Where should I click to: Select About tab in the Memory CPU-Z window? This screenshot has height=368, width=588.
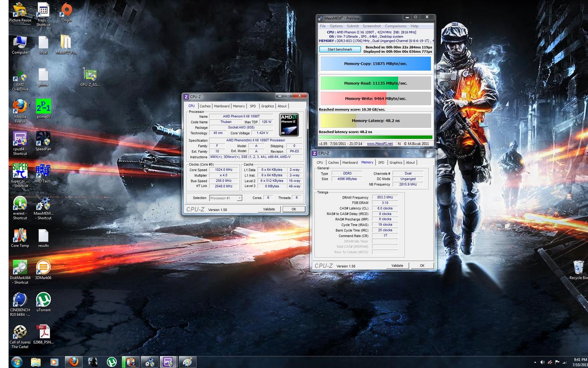click(x=410, y=163)
